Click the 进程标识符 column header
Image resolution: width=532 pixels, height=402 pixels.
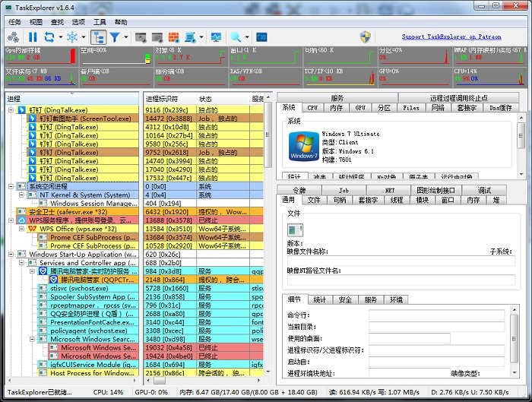click(x=161, y=99)
